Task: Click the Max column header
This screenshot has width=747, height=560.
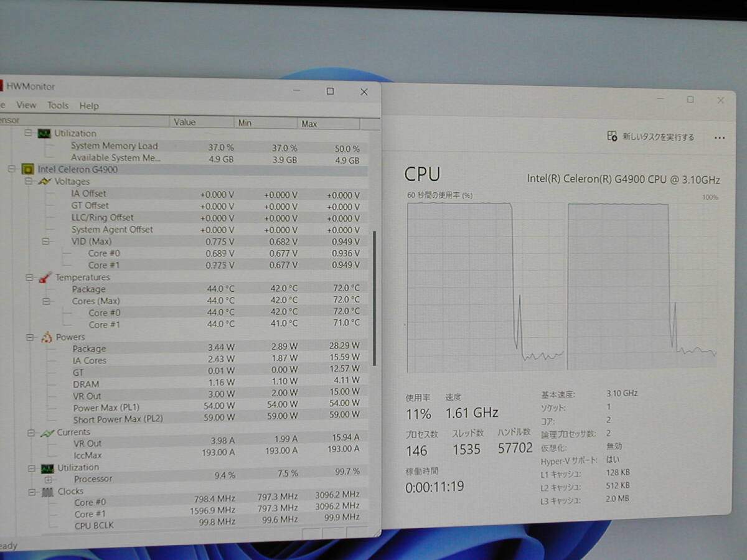Action: coord(329,123)
